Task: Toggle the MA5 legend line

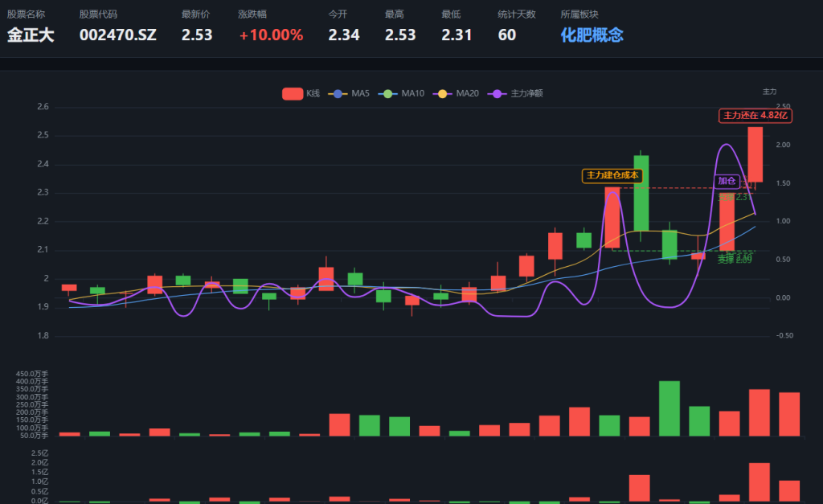Action: coord(349,93)
